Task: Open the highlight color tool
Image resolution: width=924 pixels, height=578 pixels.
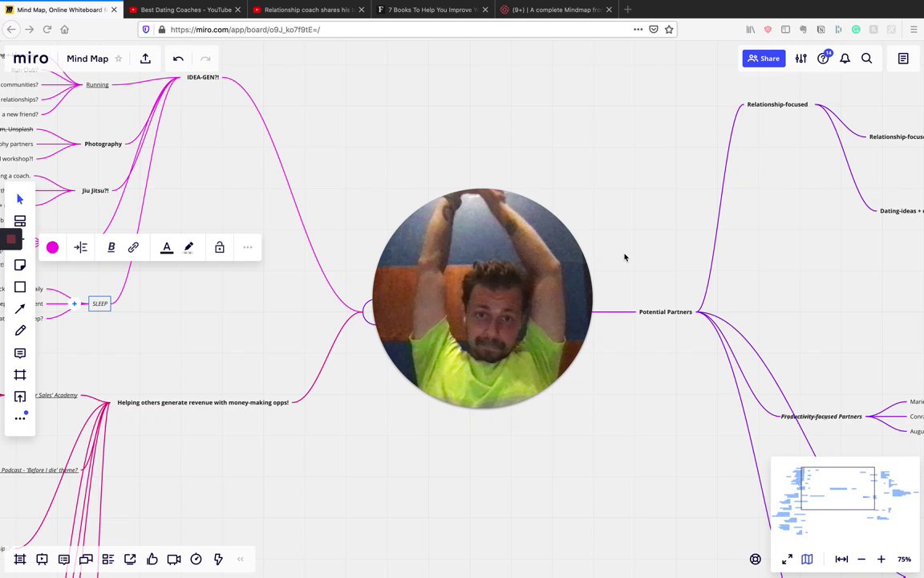Action: click(188, 247)
